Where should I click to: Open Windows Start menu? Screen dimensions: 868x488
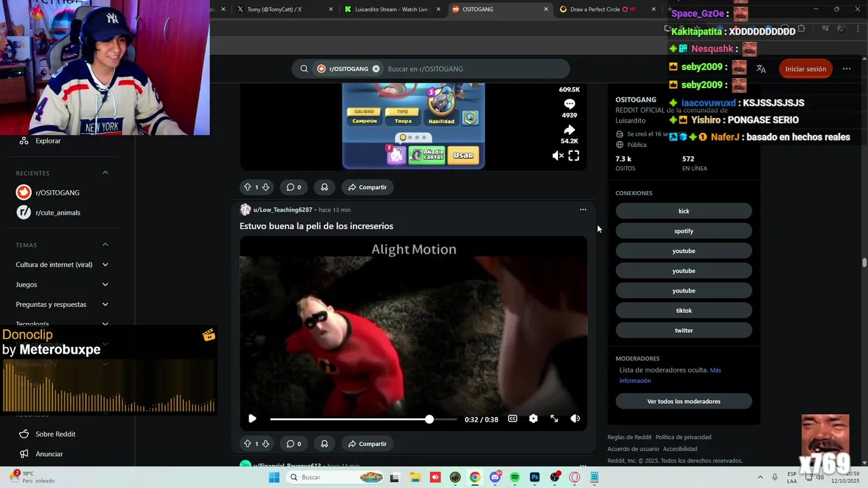tap(274, 477)
